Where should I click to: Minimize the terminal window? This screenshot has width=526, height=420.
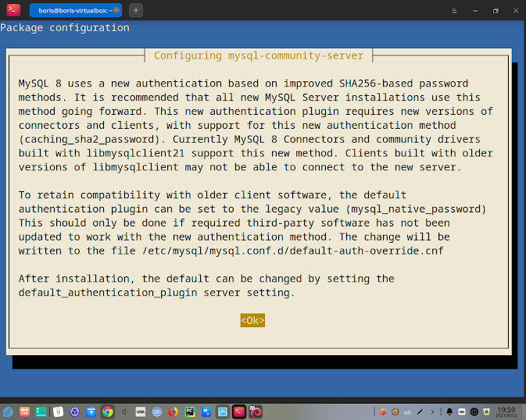point(475,11)
